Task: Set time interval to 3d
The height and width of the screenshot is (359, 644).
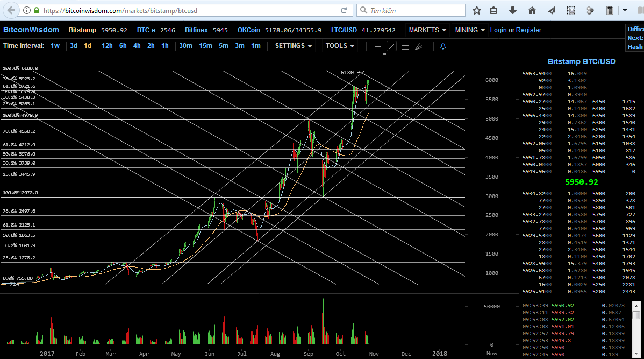Action: point(74,46)
